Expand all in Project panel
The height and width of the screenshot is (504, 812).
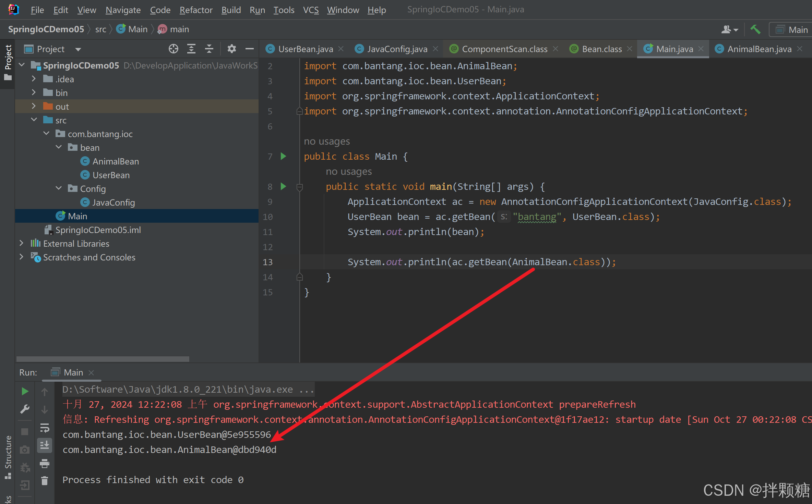(x=191, y=49)
